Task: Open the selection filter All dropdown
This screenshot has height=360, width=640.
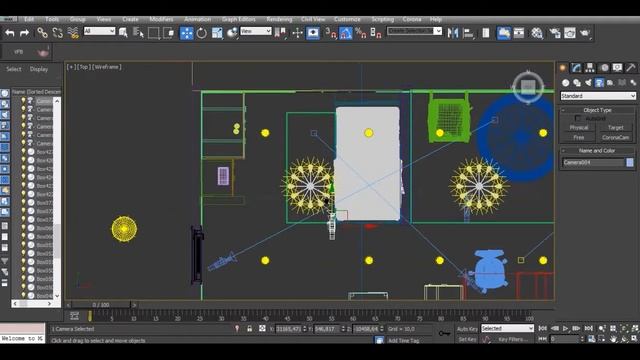Action: [x=99, y=31]
